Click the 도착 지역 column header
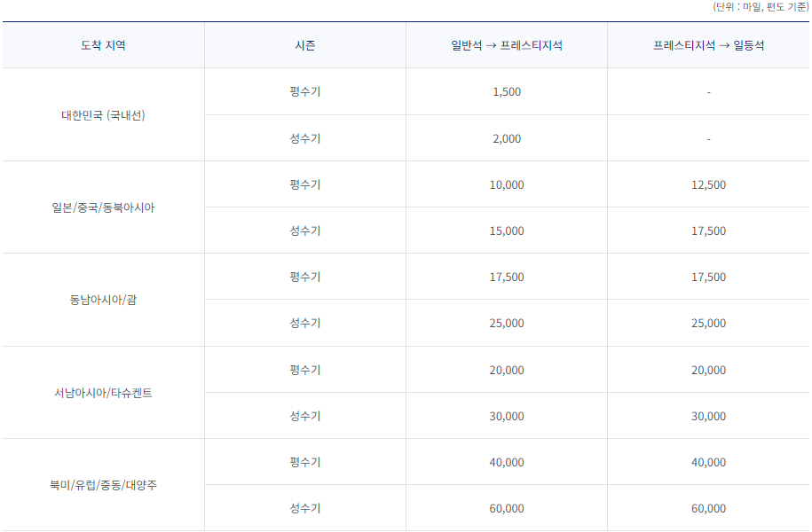The height and width of the screenshot is (532, 812). coord(103,45)
